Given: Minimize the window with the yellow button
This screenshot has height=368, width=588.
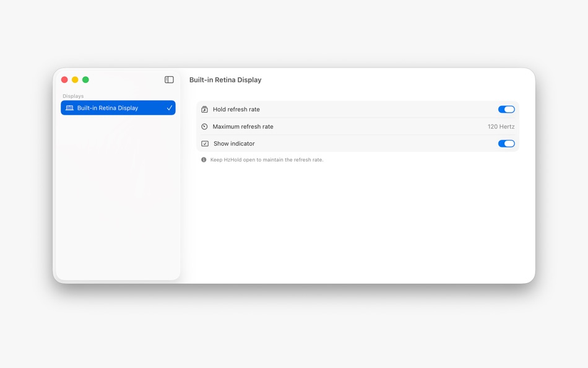Looking at the screenshot, I should point(75,79).
